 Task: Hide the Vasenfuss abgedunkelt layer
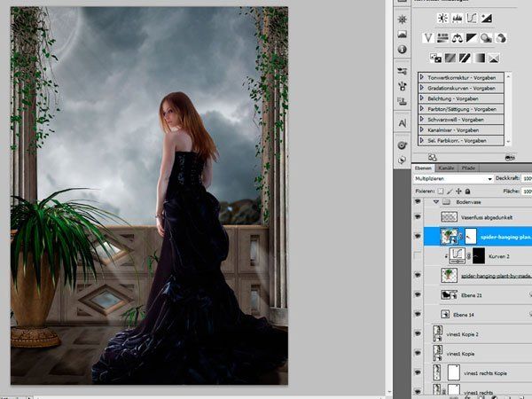coord(418,216)
